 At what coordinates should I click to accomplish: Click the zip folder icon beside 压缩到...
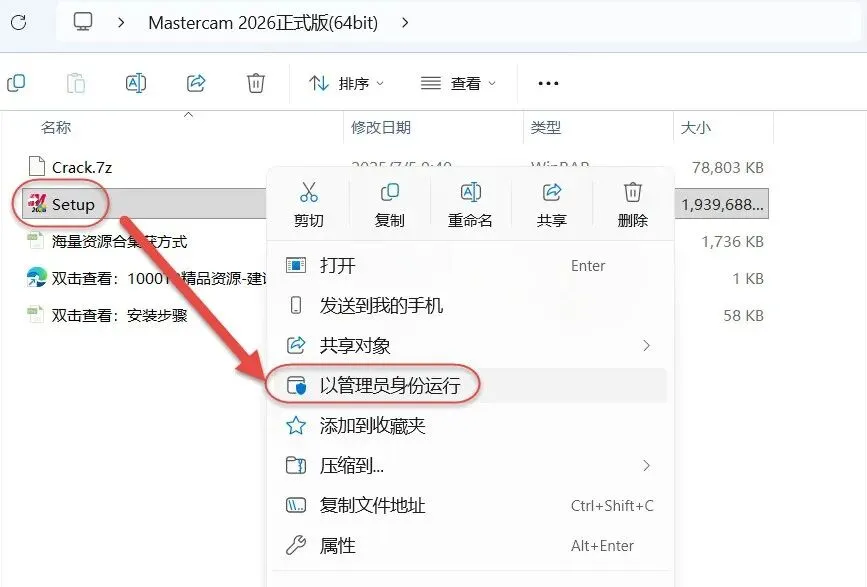point(296,465)
